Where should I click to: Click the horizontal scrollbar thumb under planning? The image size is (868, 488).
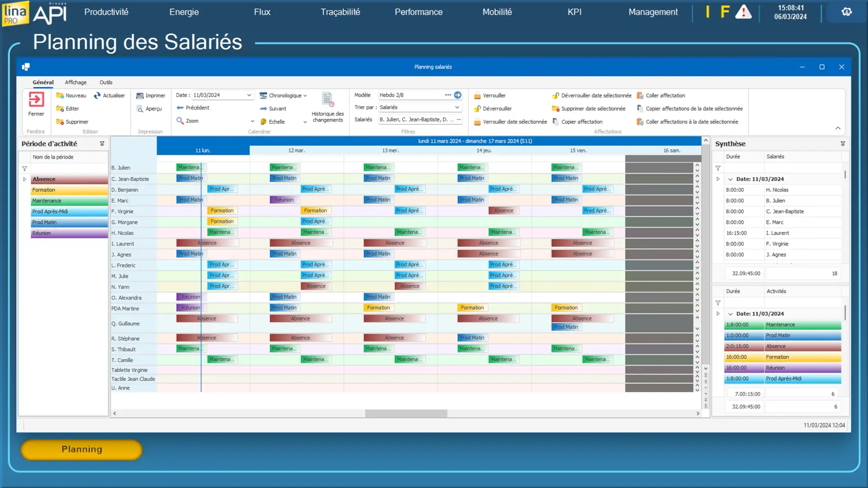[406, 413]
